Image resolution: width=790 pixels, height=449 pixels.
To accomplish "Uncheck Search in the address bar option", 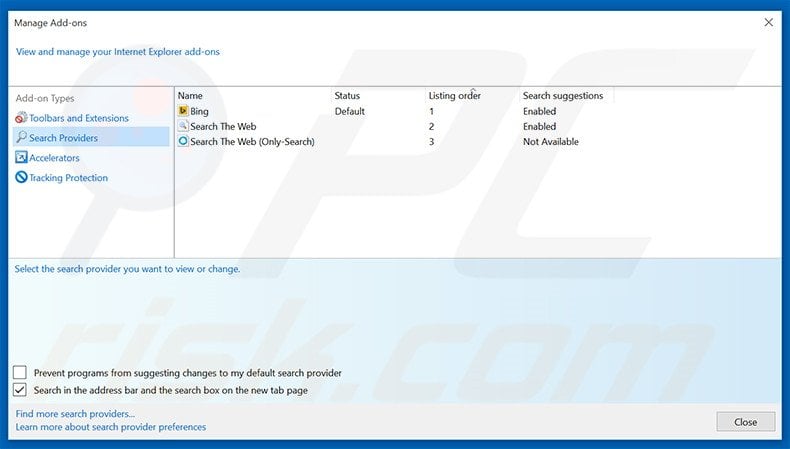I will tap(20, 390).
